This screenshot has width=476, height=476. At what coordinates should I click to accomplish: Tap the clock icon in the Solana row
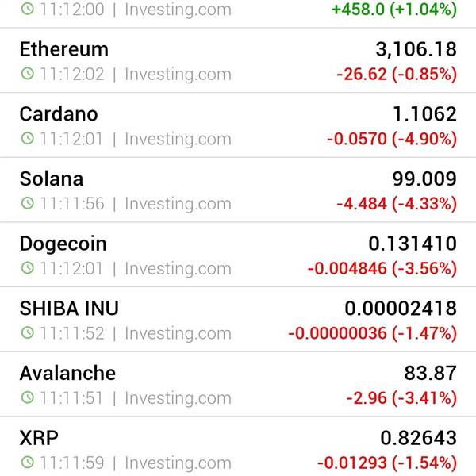(28, 203)
